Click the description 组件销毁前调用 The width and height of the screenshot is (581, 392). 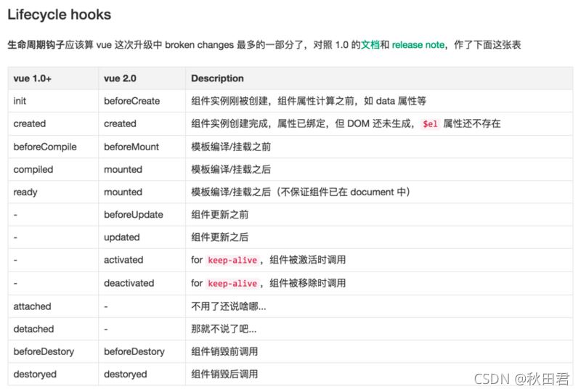coord(224,351)
